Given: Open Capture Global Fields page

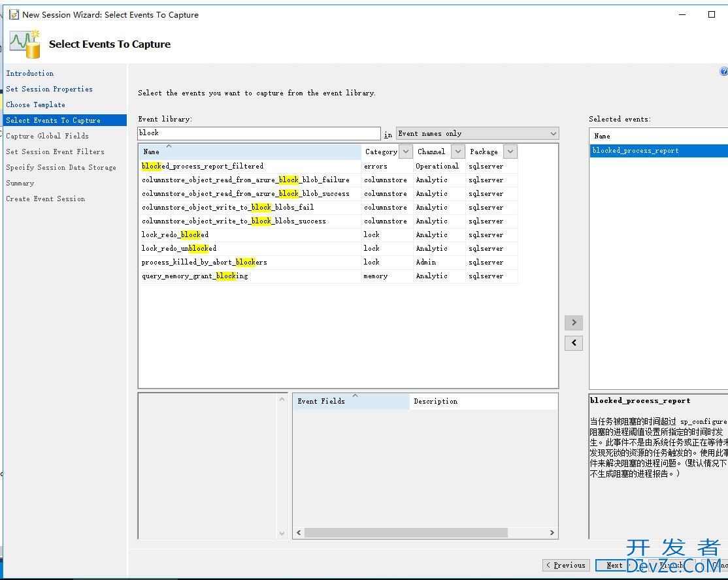Looking at the screenshot, I should (47, 136).
